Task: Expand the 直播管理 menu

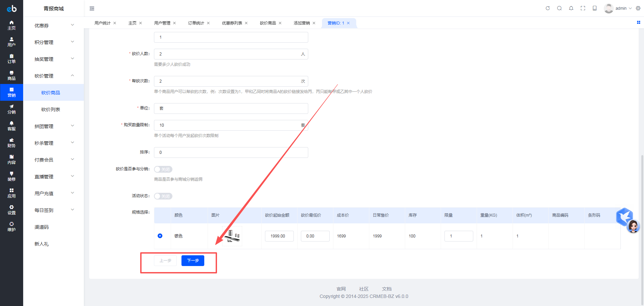Action: (54, 176)
